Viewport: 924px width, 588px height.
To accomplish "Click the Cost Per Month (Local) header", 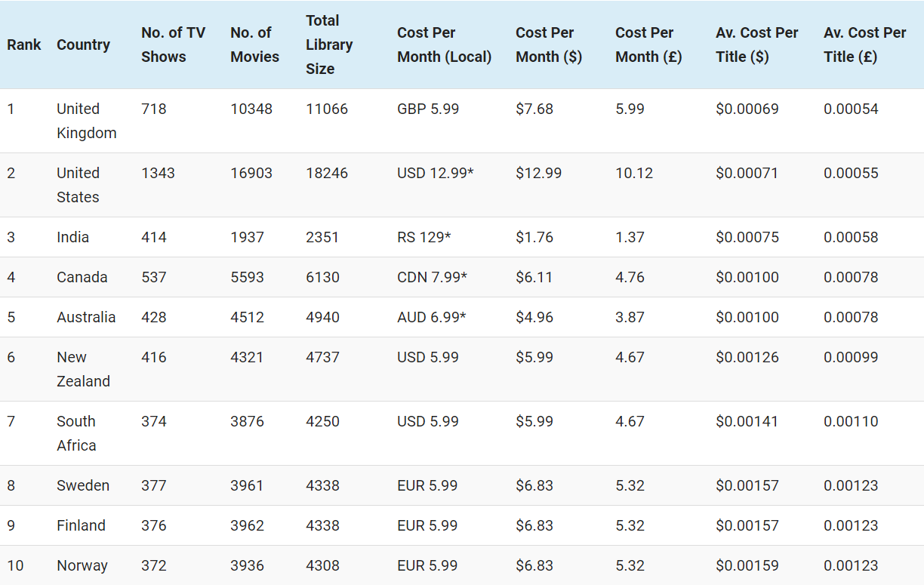I will tap(444, 45).
